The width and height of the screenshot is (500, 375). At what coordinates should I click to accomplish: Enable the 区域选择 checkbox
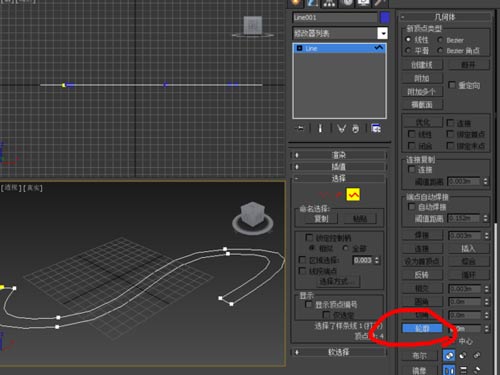tap(302, 260)
